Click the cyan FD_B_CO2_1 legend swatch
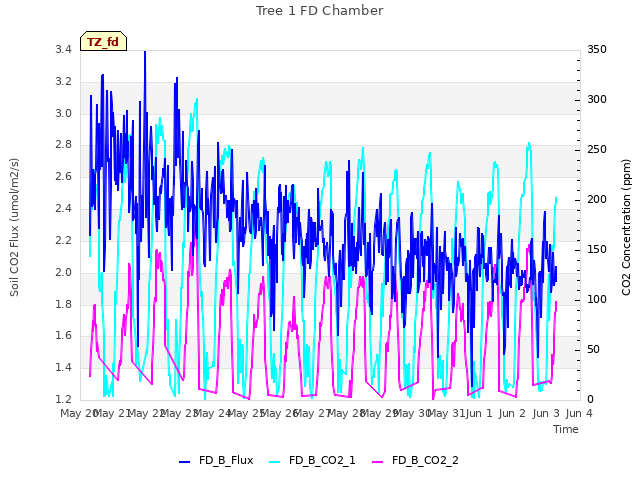Viewport: 640px width, 480px height. click(275, 462)
